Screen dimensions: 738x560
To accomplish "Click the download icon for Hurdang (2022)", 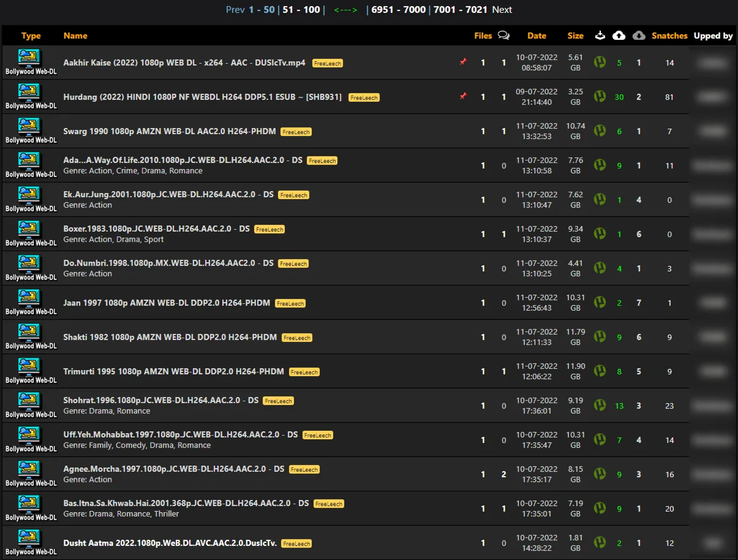I will 600,97.
